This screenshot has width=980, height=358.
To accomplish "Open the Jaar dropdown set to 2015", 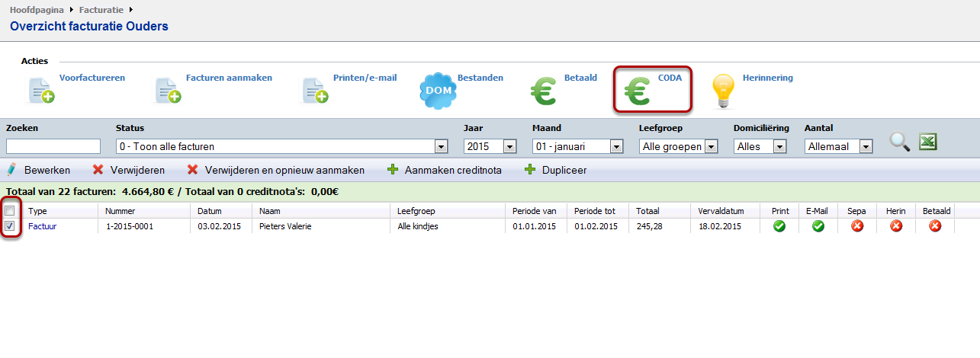I will 509,146.
